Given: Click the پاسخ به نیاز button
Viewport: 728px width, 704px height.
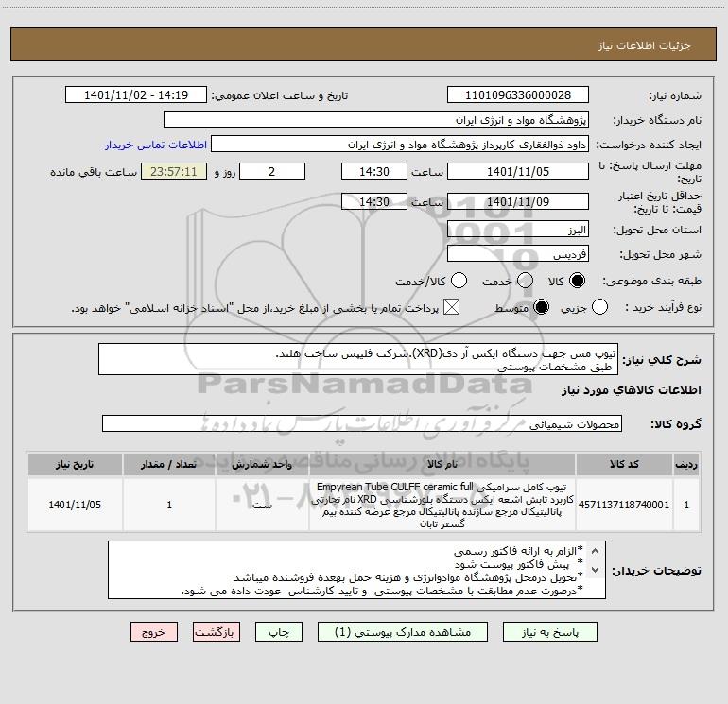Looking at the screenshot, I should [x=550, y=632].
